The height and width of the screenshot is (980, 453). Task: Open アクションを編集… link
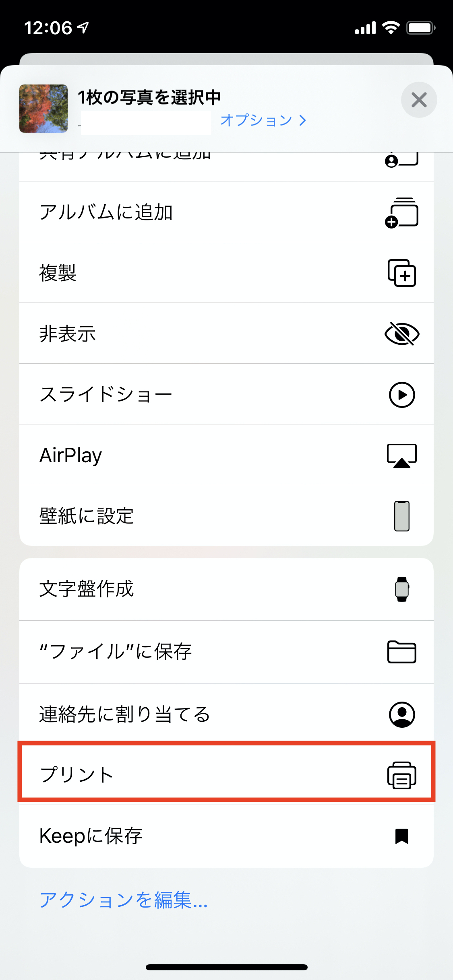point(124,900)
